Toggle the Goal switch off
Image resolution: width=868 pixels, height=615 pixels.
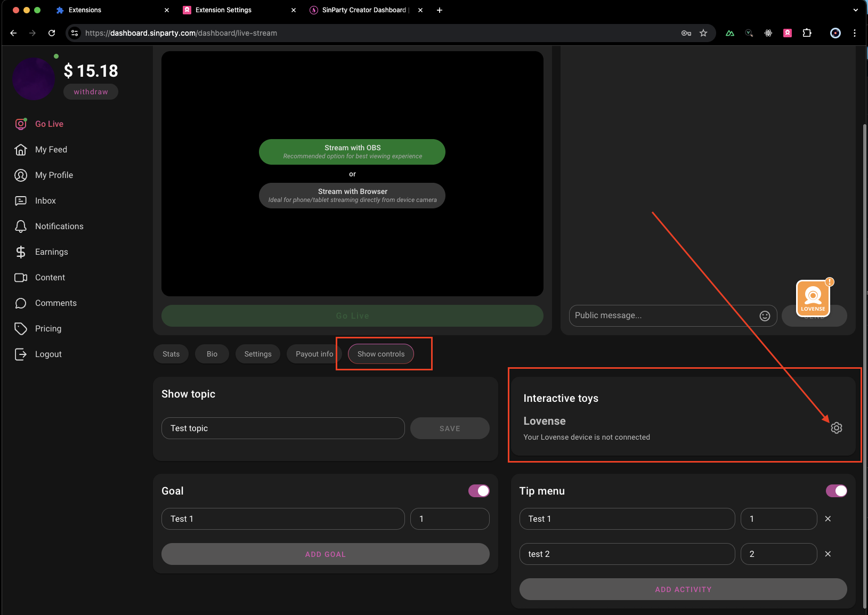[478, 491]
